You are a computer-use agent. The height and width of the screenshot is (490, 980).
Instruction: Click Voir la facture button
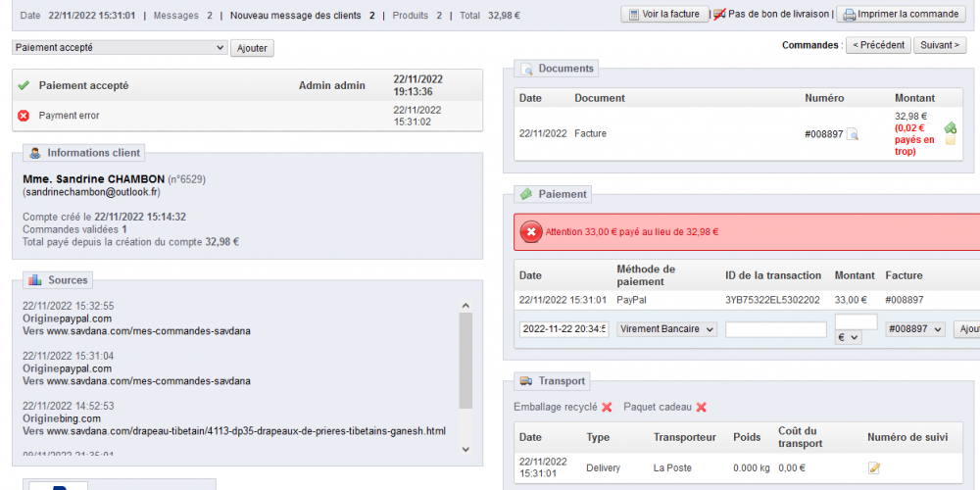point(664,14)
